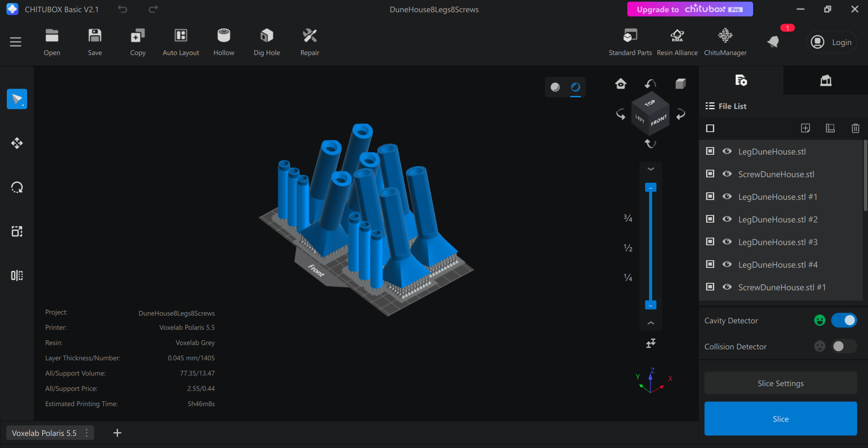Select the Hollow tool
Image resolution: width=868 pixels, height=448 pixels.
[224, 43]
